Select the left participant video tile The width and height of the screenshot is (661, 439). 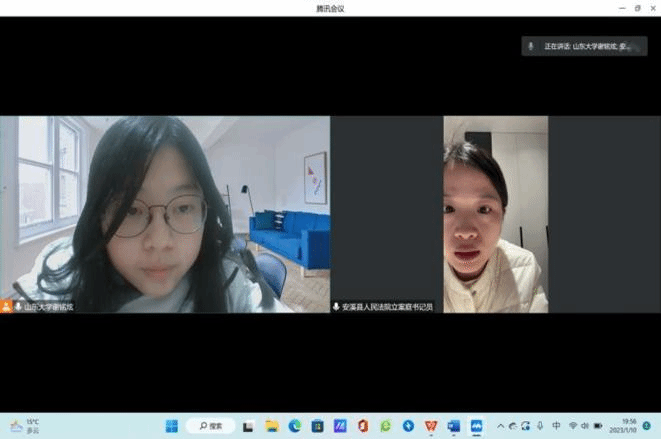click(165, 214)
